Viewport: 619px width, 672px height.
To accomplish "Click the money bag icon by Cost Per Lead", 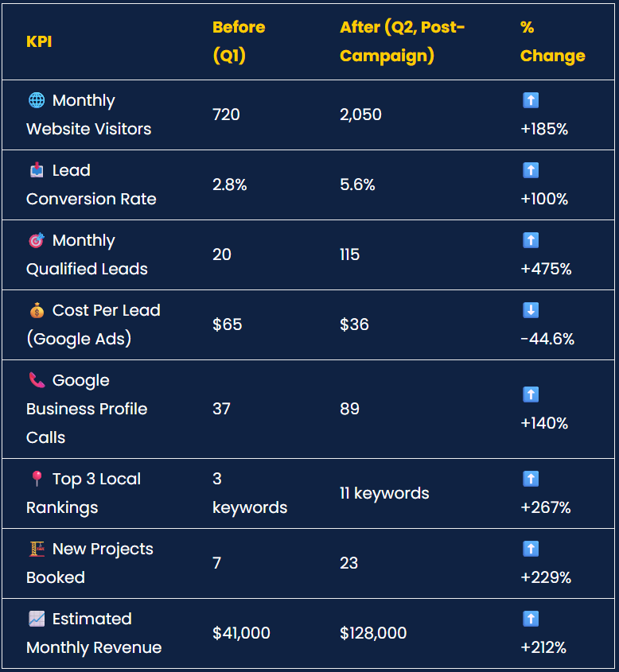I will point(37,310).
